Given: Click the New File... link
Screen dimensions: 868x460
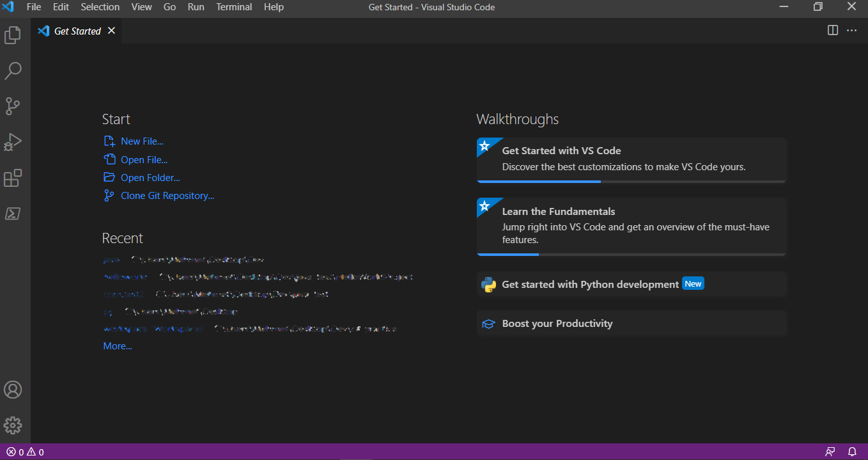Looking at the screenshot, I should coord(142,141).
